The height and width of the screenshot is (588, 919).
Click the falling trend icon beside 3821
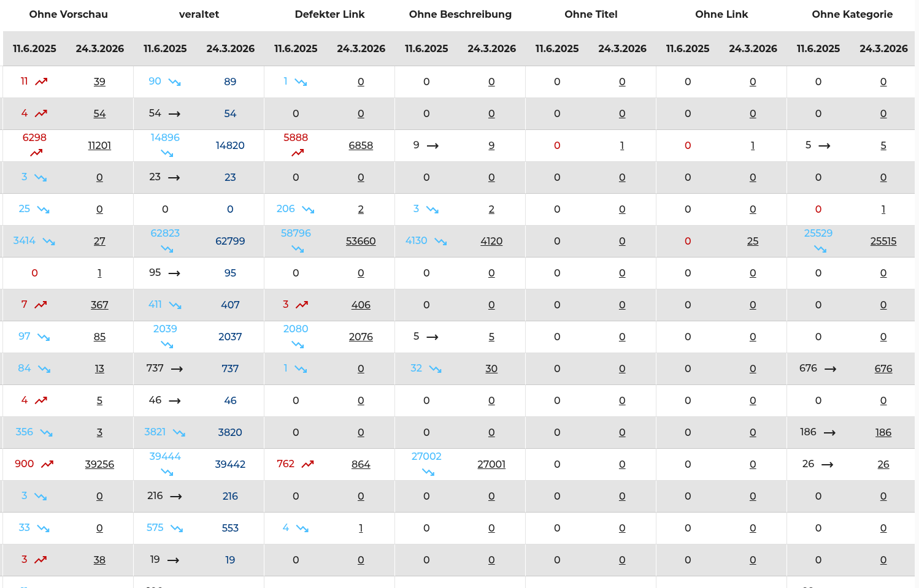179,432
